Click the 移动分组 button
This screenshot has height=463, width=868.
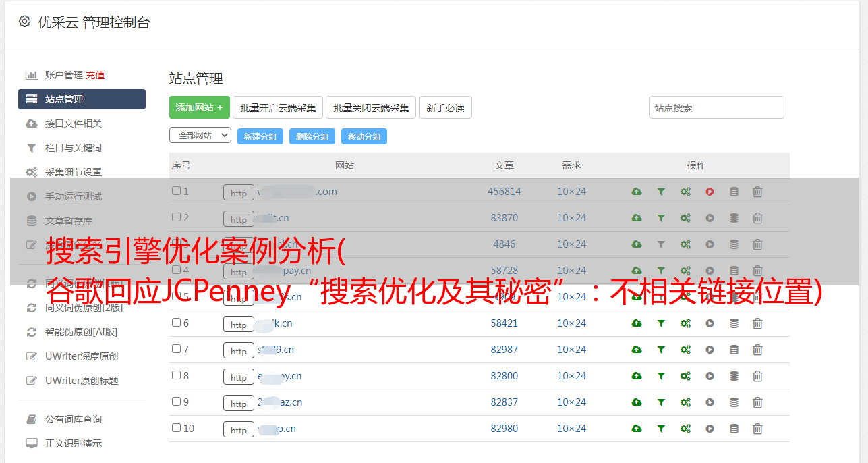(364, 136)
